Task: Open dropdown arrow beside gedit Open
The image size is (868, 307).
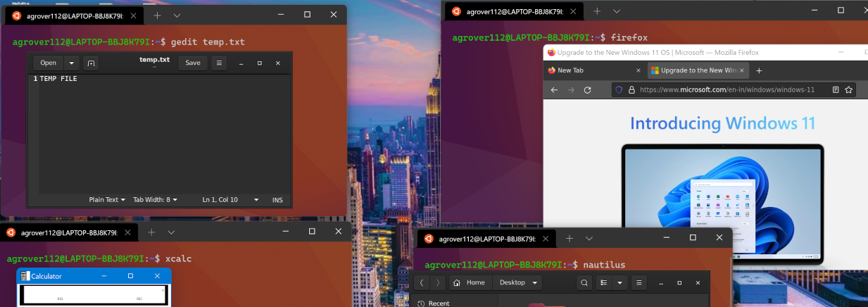Action: [x=71, y=63]
